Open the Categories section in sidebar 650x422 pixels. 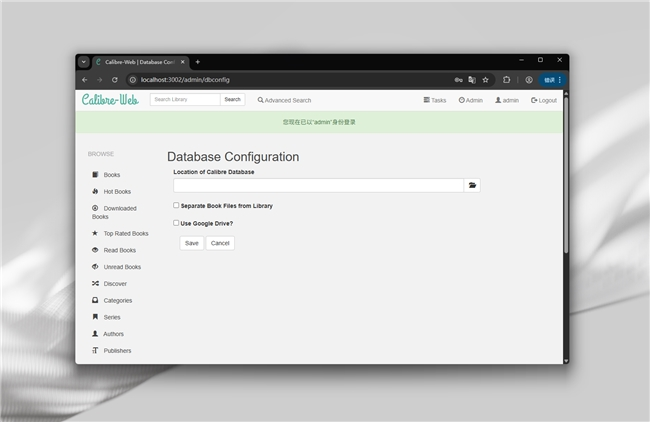[117, 300]
